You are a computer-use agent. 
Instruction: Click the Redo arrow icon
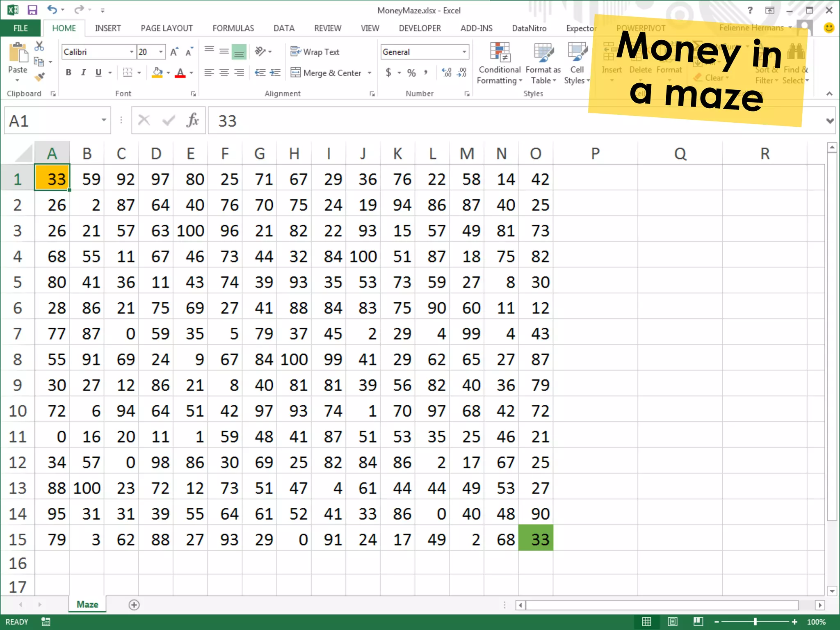pos(80,9)
